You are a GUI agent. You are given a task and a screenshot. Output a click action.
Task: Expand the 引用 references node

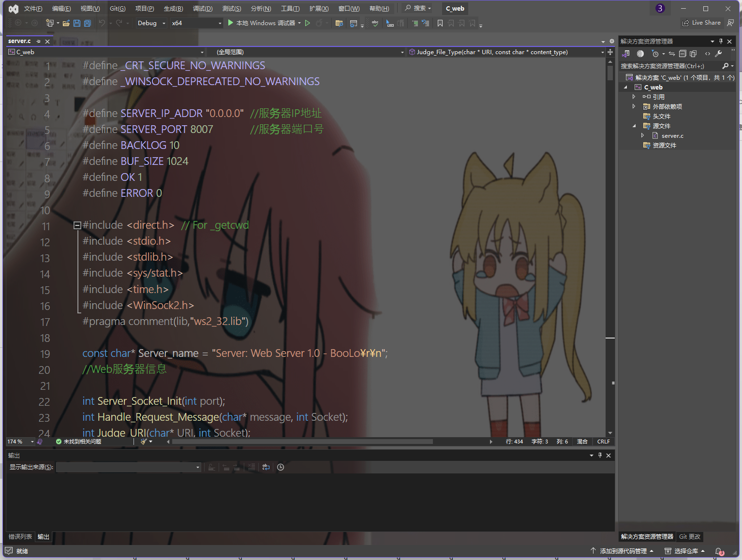(x=634, y=97)
